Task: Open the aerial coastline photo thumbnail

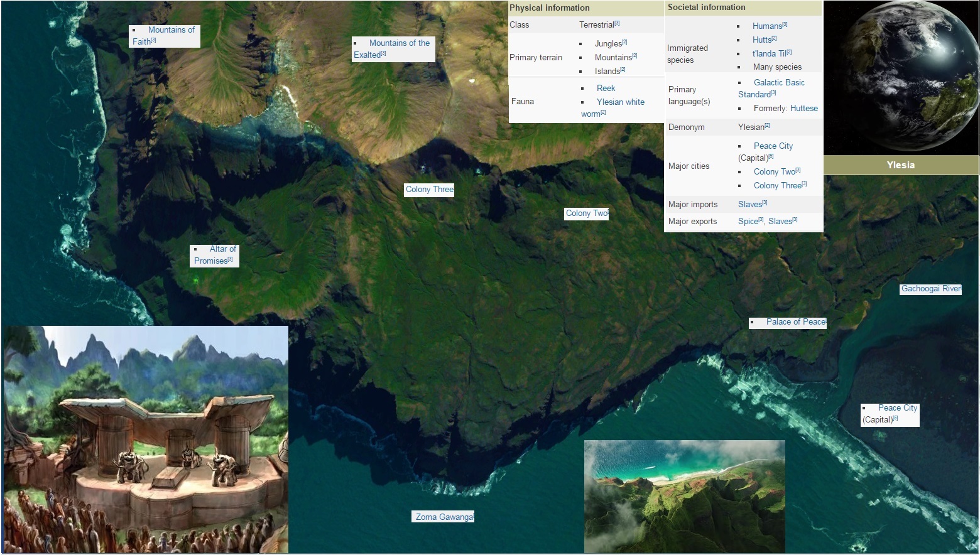Action: point(684,496)
